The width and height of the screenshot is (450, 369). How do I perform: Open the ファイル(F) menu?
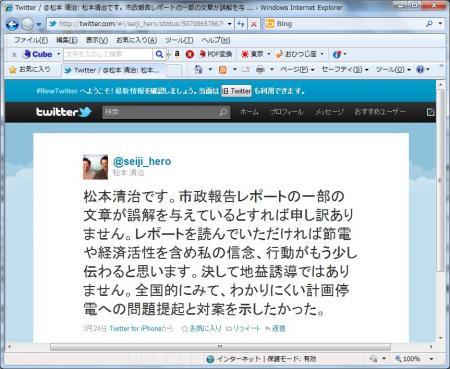[x=30, y=40]
